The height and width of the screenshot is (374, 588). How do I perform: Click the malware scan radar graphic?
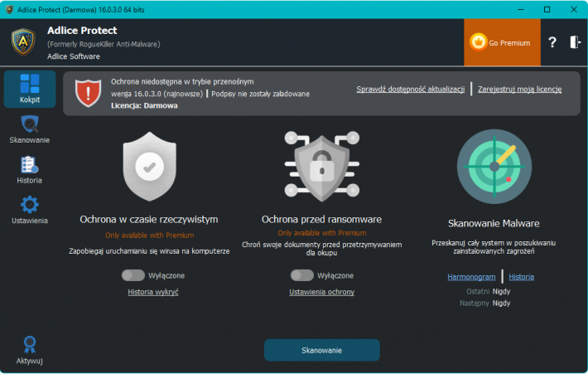click(x=494, y=167)
